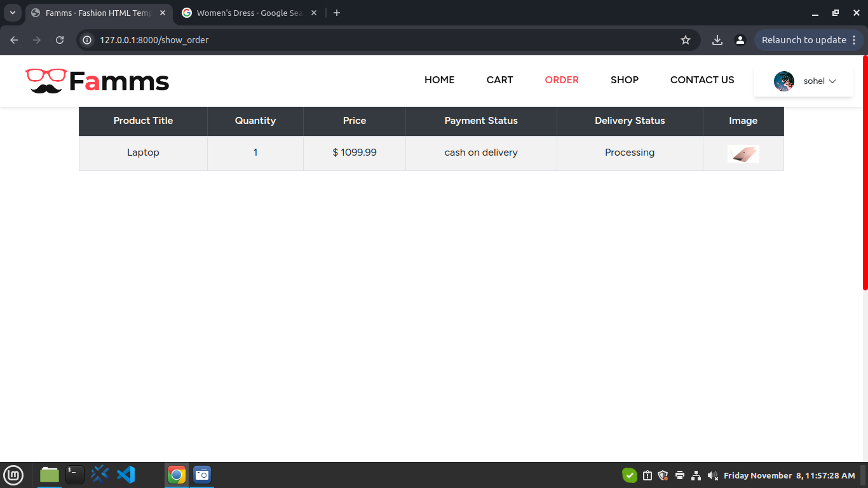Screen dimensions: 868x488
Task: Select the ORDER nav item
Action: point(562,80)
